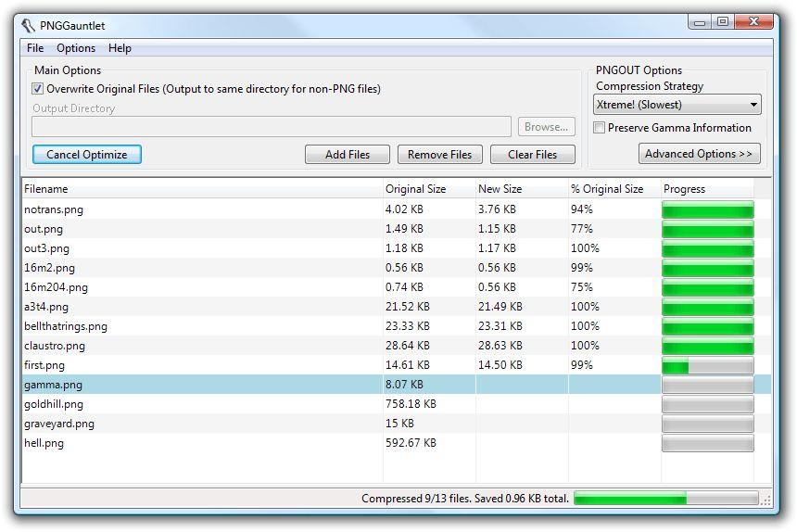The height and width of the screenshot is (532, 797).
Task: Sort by Original Size column header
Action: 429,189
